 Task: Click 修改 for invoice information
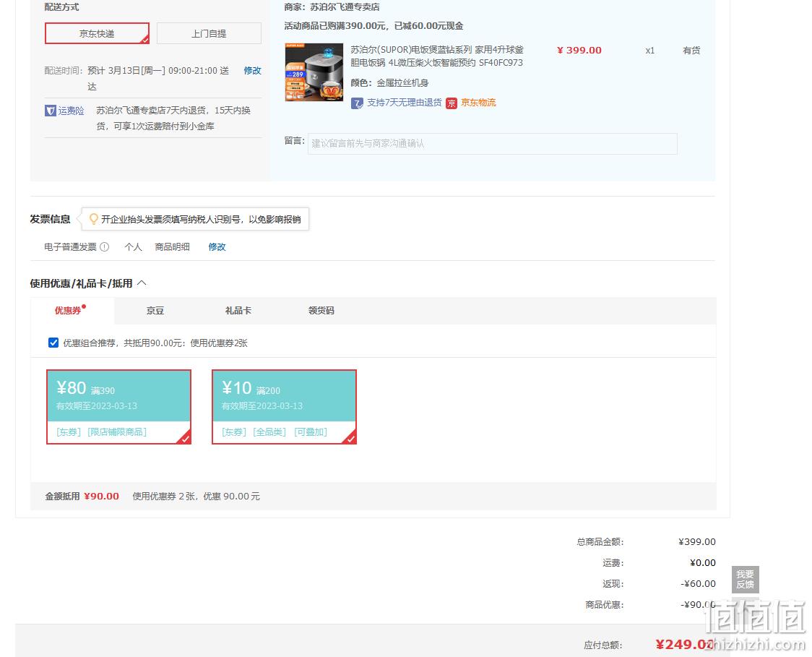[217, 246]
